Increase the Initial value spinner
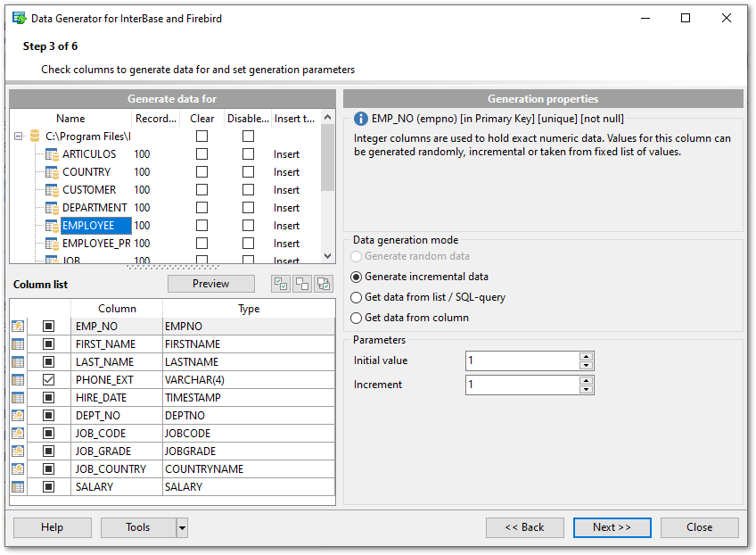The width and height of the screenshot is (756, 555). [x=587, y=357]
